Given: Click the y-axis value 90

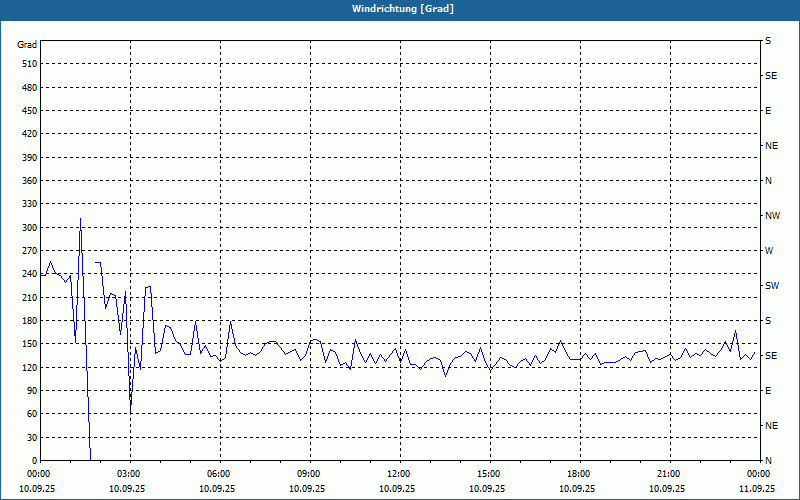Looking at the screenshot, I should click(32, 391).
